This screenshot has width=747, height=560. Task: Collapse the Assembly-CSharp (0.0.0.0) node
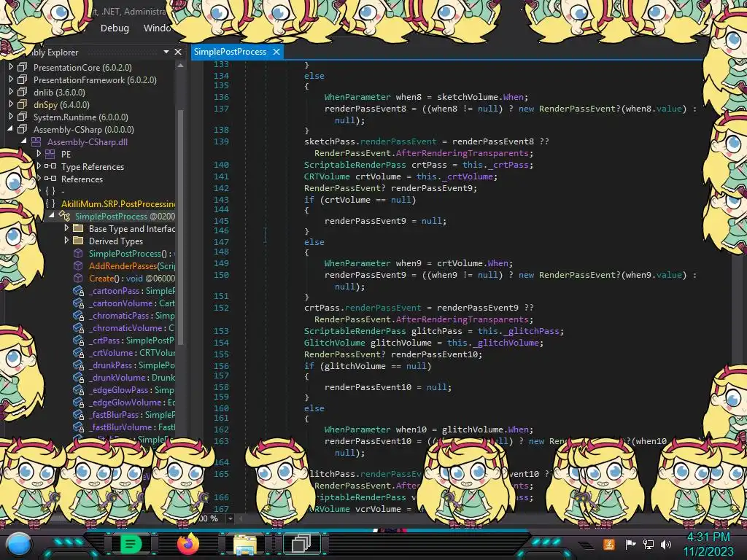click(x=10, y=129)
